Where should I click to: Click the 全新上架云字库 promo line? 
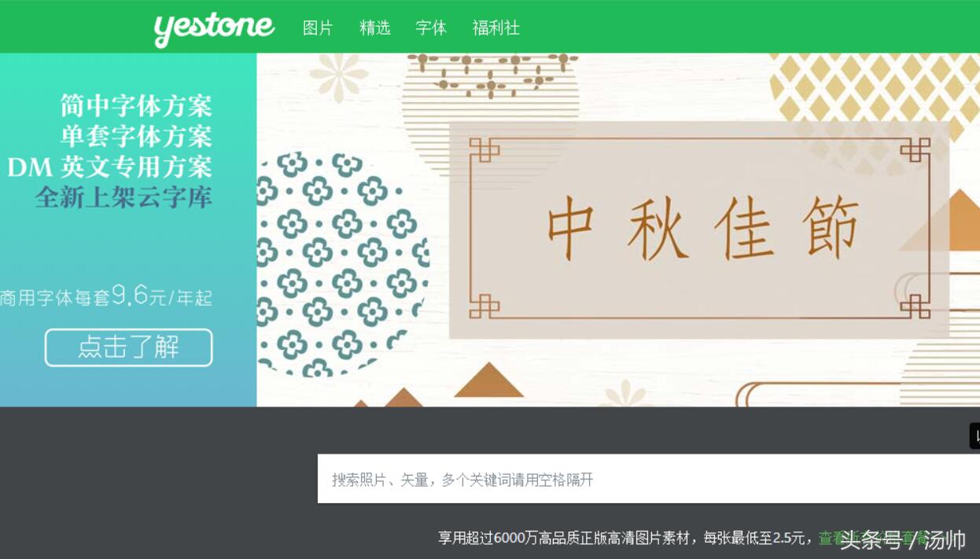(x=123, y=197)
